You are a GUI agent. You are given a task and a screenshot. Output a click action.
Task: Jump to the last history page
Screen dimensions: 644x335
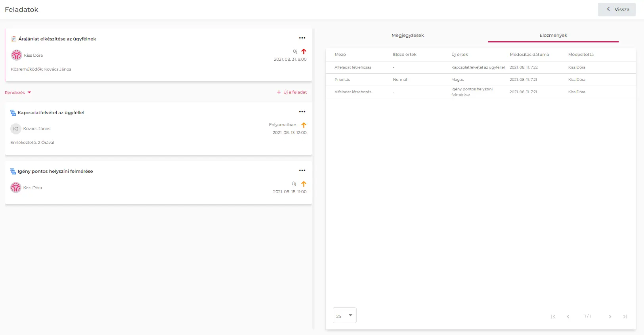coord(625,316)
